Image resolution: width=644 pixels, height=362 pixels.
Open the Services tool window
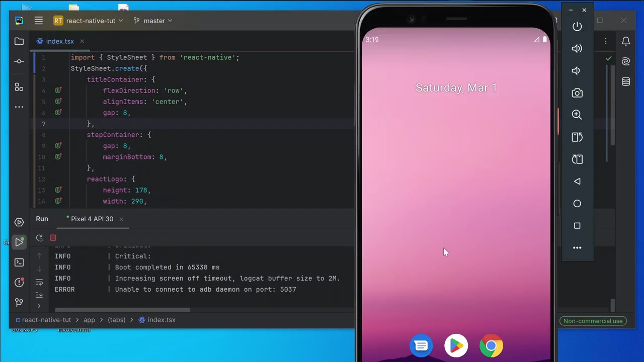pos(19,222)
